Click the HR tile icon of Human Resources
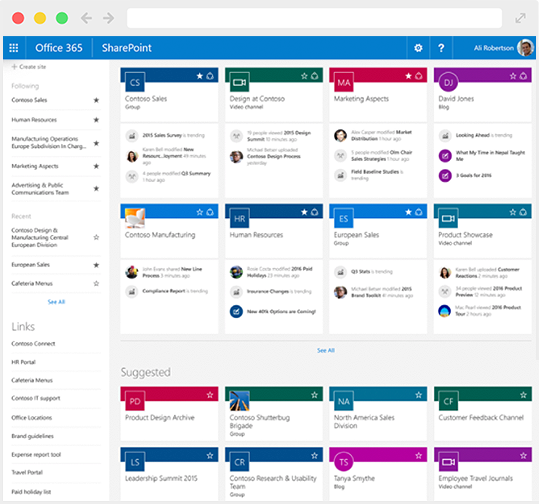The image size is (539, 504). point(239,218)
